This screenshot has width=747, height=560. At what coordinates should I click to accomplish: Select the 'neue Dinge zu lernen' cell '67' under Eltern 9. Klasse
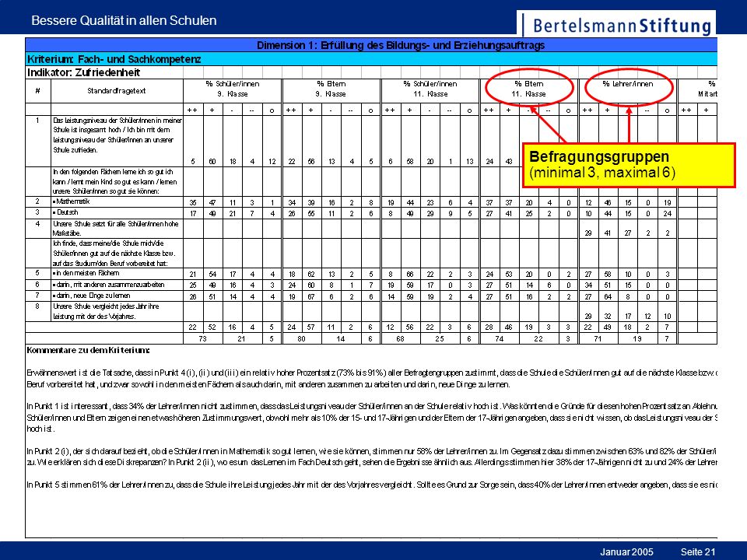[311, 296]
